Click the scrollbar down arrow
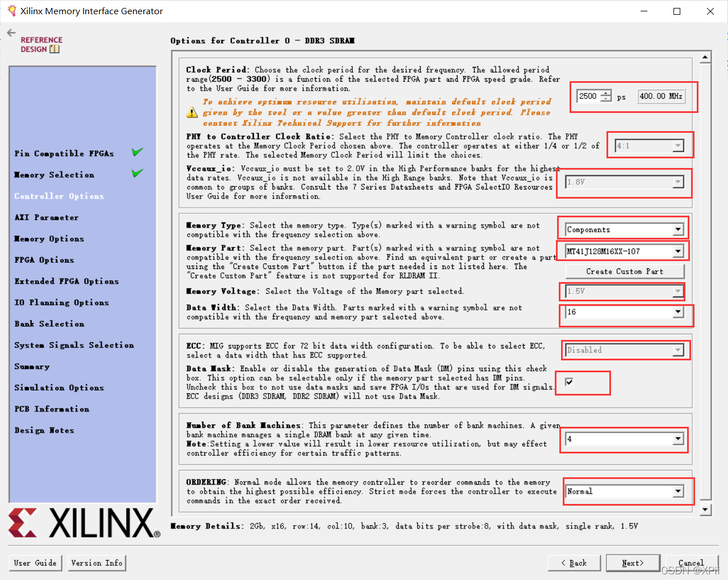 click(x=705, y=509)
